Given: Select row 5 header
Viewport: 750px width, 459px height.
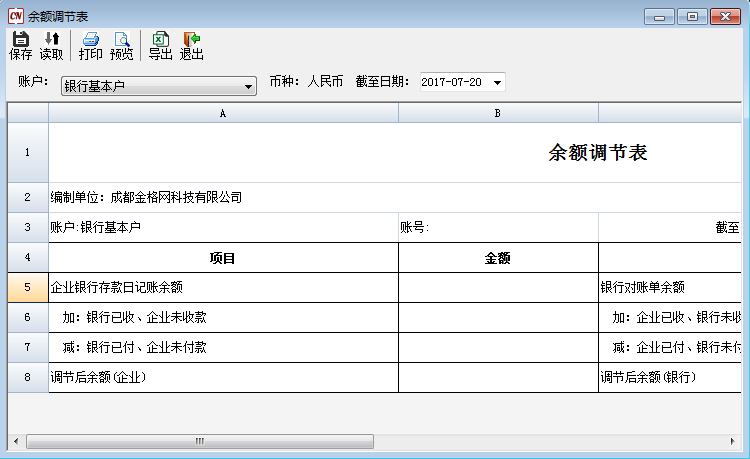Looking at the screenshot, I should coord(27,287).
